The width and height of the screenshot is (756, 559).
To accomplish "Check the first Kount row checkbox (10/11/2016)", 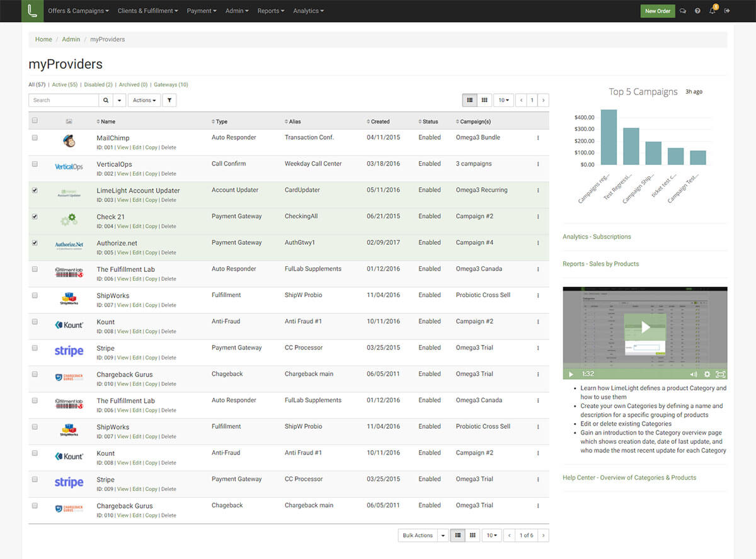I will (x=35, y=322).
